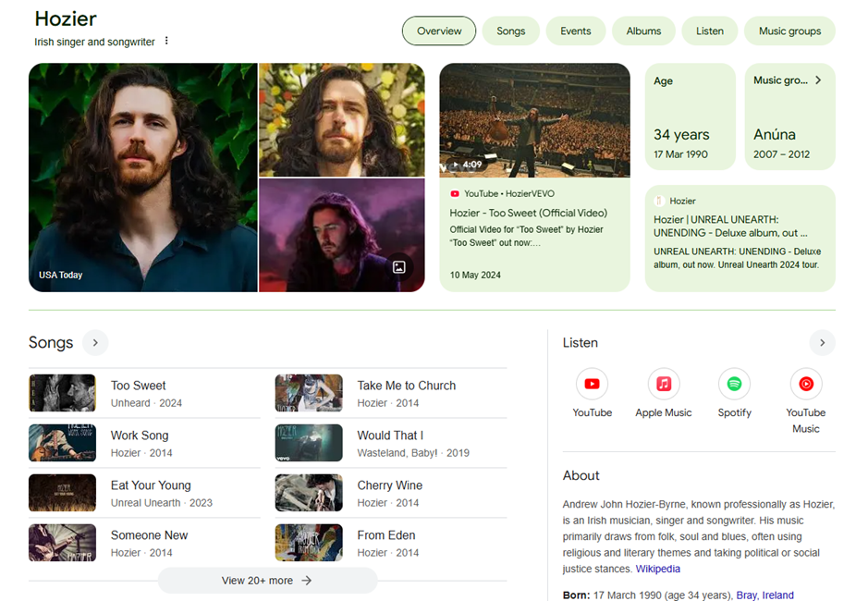Switch to the Events tab

pos(576,31)
